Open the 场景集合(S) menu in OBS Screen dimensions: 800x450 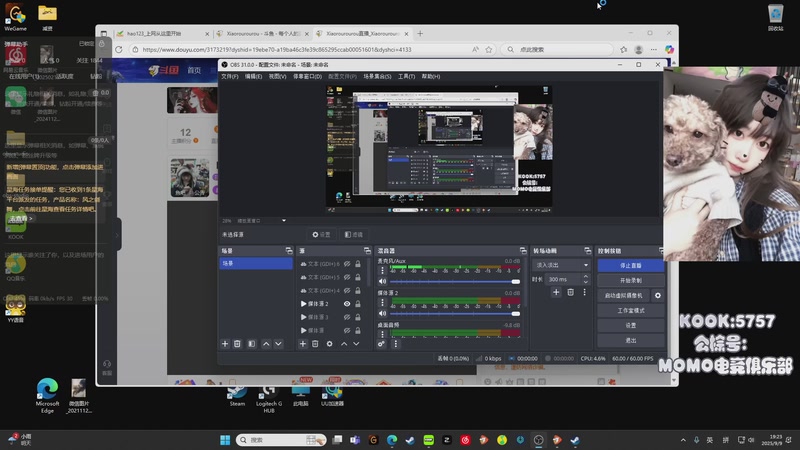[377, 77]
